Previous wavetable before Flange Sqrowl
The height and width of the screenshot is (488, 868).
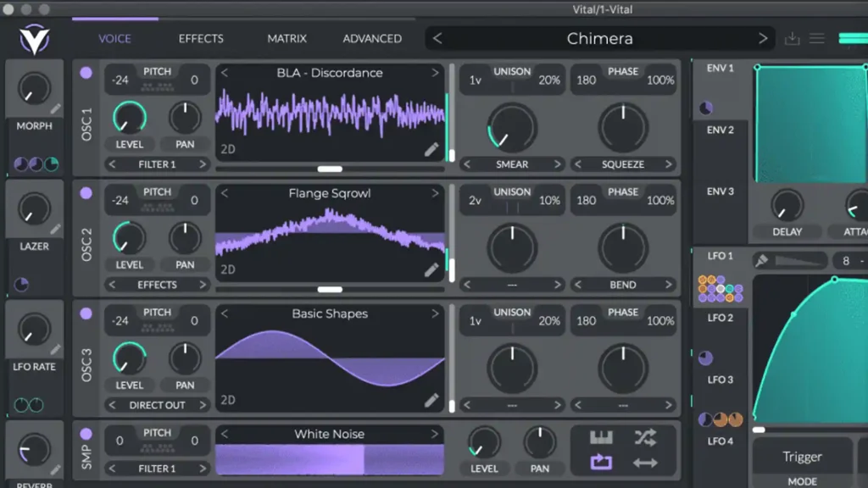(224, 193)
